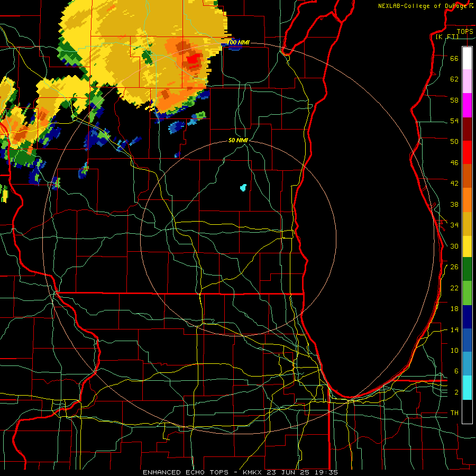Viewport: 476px width, 476px height.
Task: Click the 46 value on the legend
Action: coord(454,163)
